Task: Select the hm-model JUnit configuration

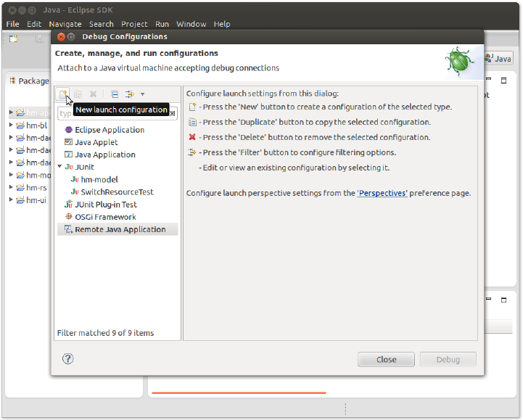Action: point(99,180)
